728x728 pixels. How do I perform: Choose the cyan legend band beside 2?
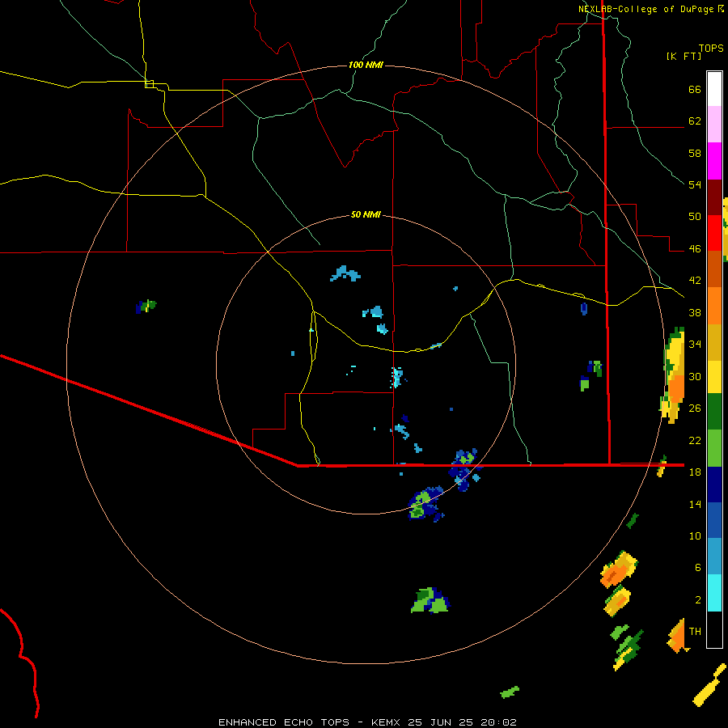pyautogui.click(x=714, y=593)
